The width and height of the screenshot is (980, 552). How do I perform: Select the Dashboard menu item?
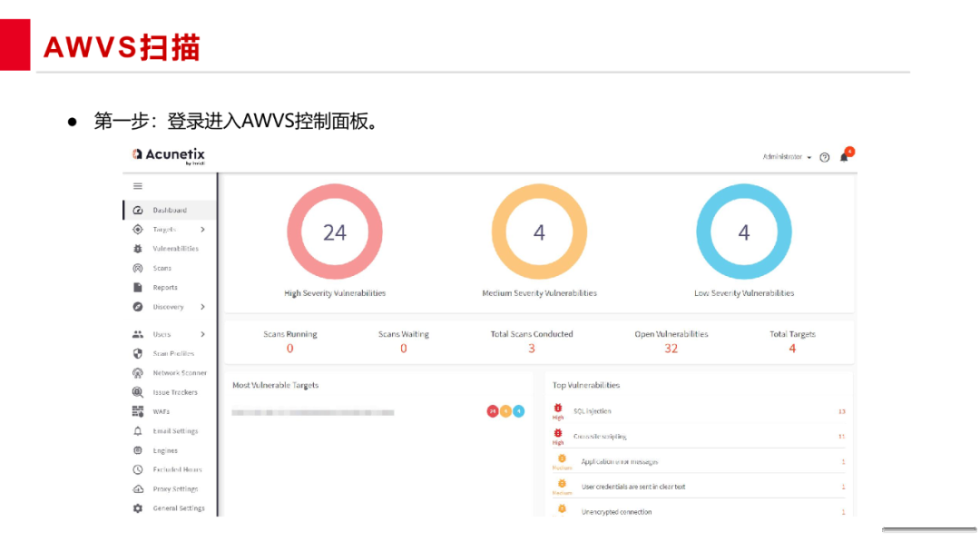tap(170, 210)
